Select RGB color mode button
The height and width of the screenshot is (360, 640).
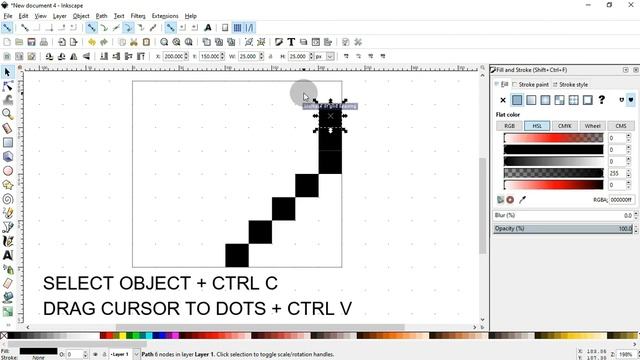(509, 126)
